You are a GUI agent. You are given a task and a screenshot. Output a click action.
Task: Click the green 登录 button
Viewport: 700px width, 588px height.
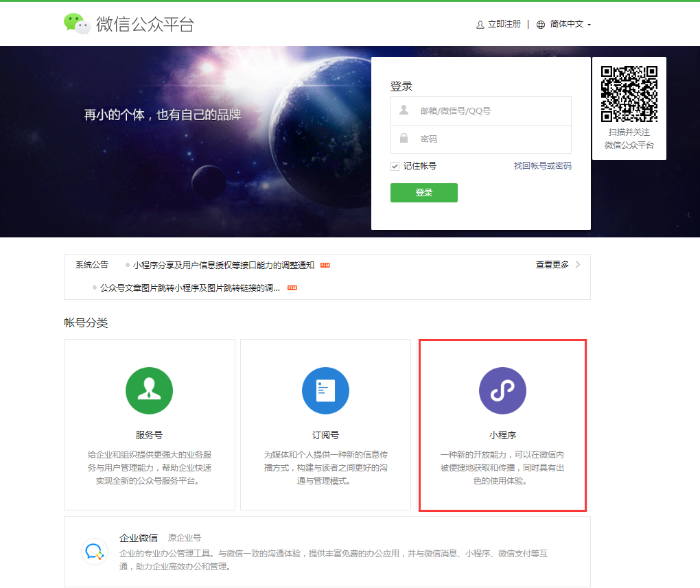pyautogui.click(x=423, y=192)
